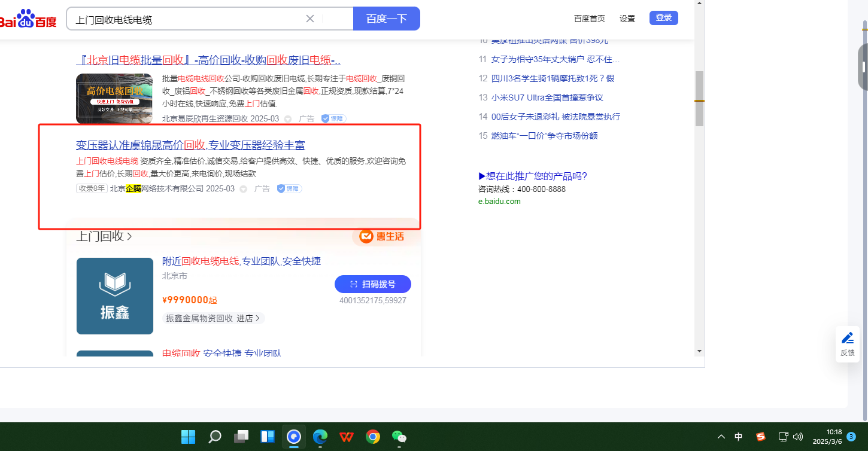
Task: Open the 高价电缆回收 ad thumbnail
Action: point(114,98)
